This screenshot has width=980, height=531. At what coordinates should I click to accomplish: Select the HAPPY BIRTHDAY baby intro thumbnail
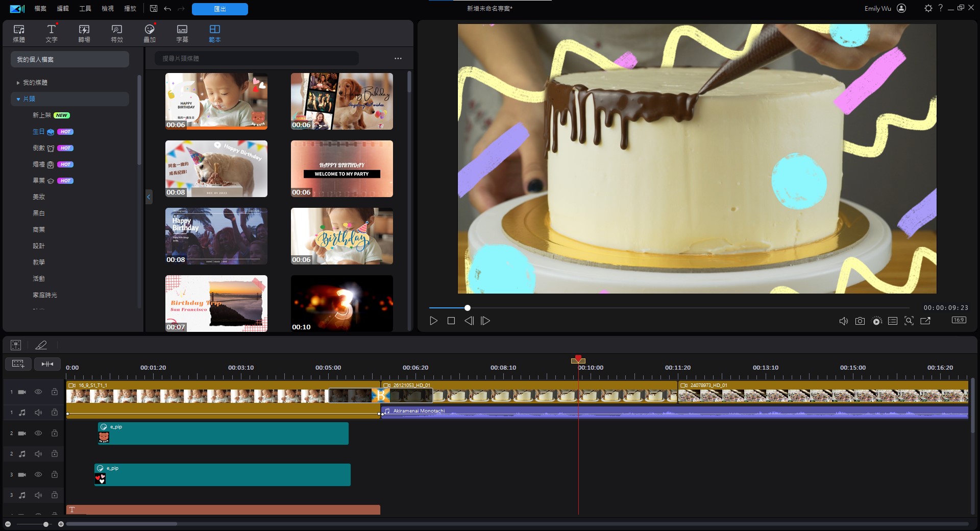click(216, 101)
